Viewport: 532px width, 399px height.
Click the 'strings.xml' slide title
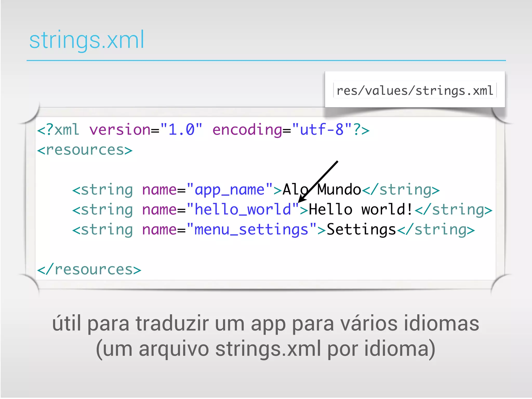coord(87,40)
